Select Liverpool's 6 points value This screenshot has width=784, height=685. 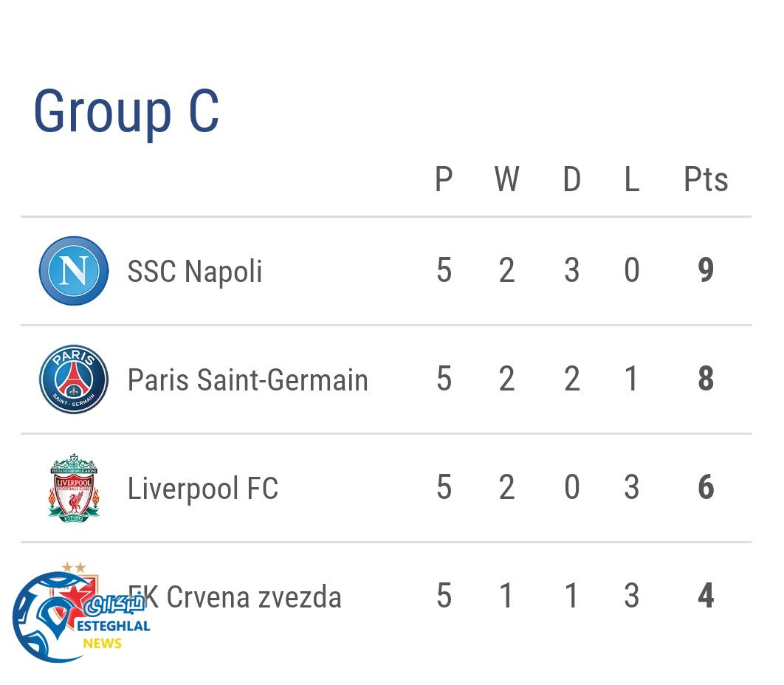706,488
